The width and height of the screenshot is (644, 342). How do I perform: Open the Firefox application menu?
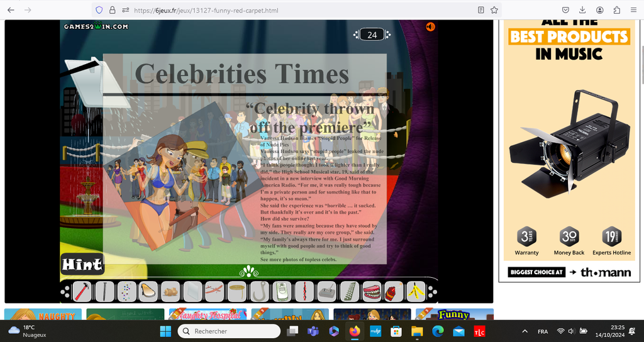(633, 10)
